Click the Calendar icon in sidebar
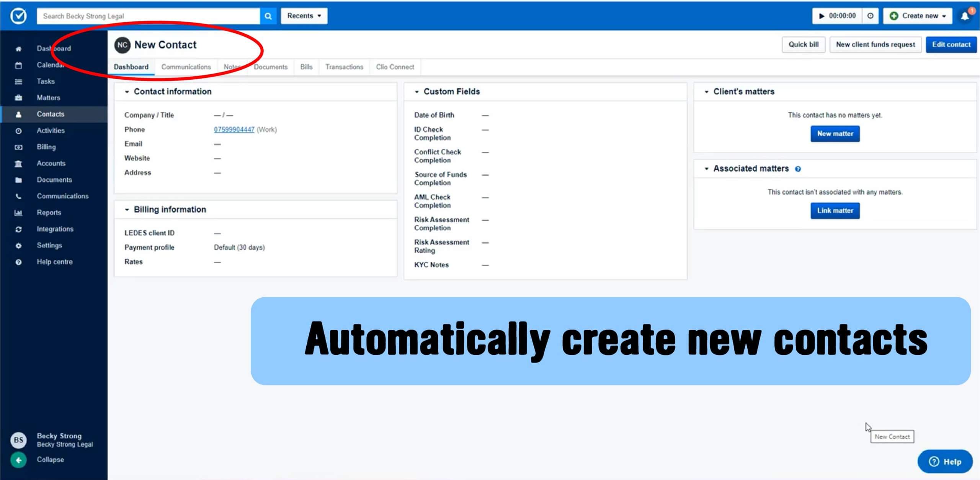 [x=18, y=65]
